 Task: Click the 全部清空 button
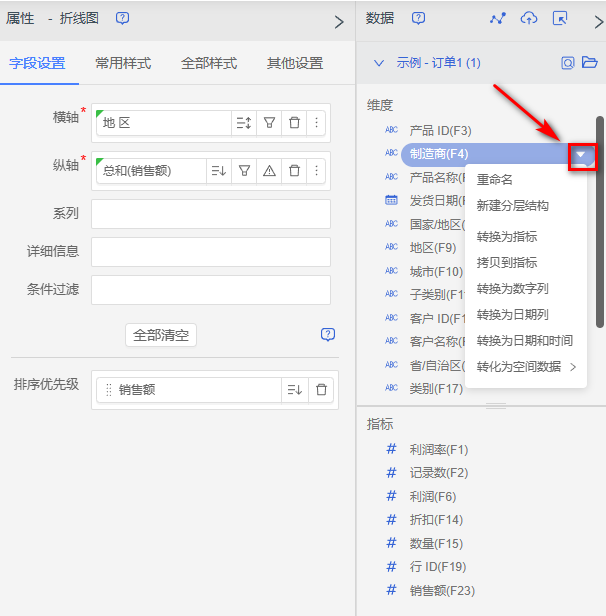tap(161, 335)
